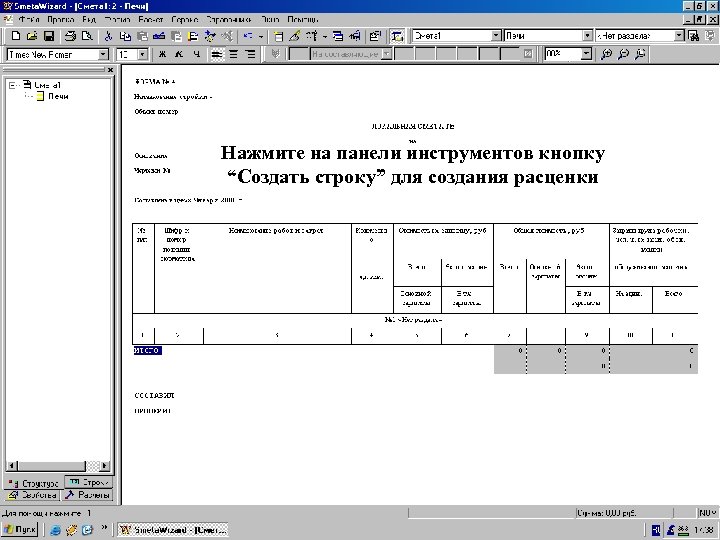Screen dimensions: 720x540
Task: Click the Save diskette icon
Action: tap(49, 36)
